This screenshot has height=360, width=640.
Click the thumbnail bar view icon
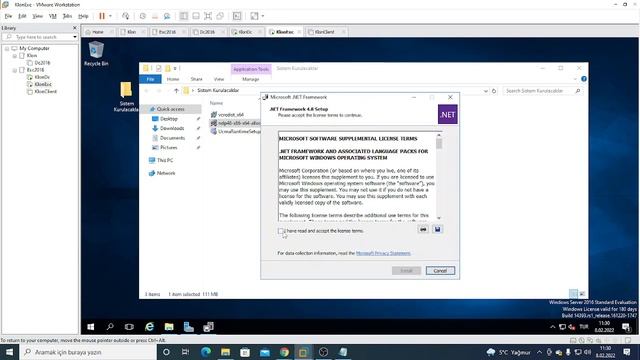[x=196, y=16]
